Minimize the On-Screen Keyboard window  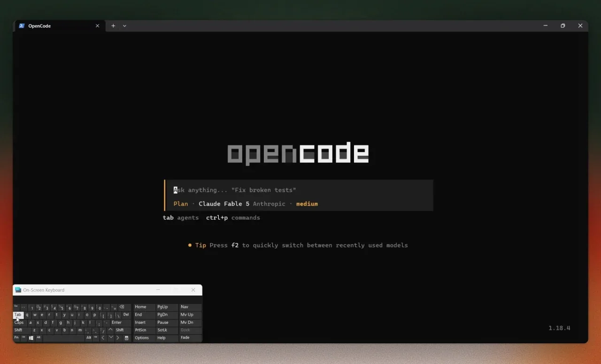(x=158, y=290)
